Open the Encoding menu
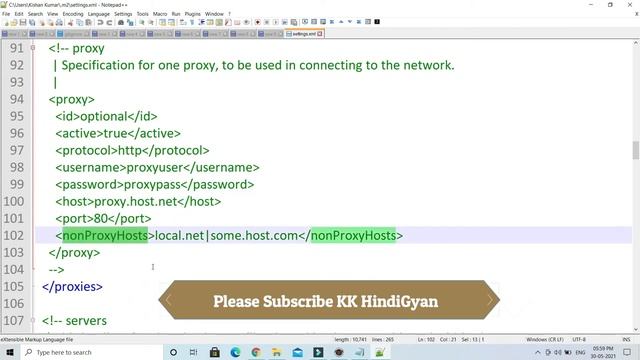This screenshot has width=640, height=360. click(x=73, y=14)
